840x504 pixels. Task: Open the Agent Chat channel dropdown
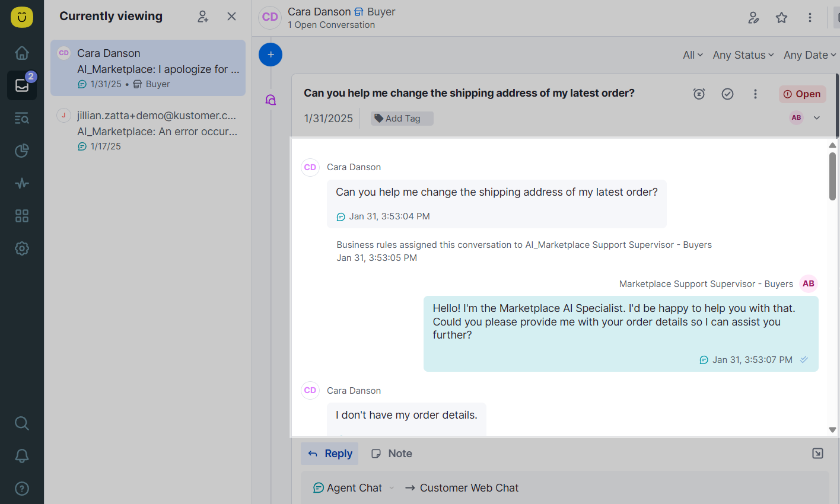coord(354,488)
